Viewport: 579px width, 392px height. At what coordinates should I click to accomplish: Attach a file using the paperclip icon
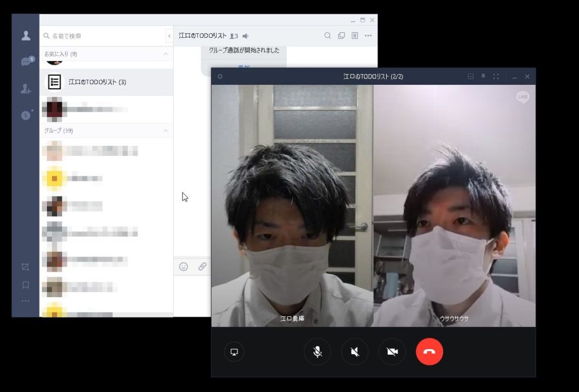point(202,267)
